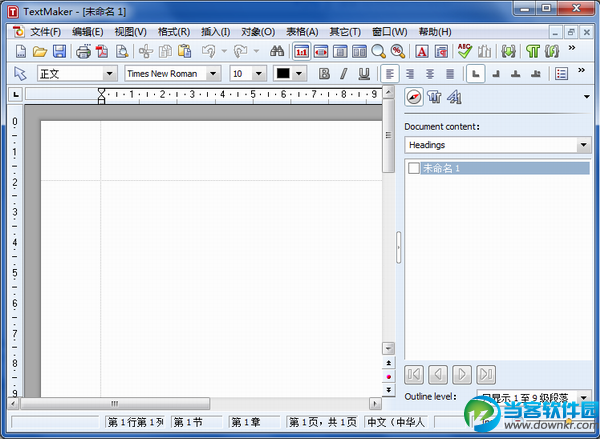Screen dimensions: 600x439
Task: Toggle italic formatting
Action: pos(344,73)
